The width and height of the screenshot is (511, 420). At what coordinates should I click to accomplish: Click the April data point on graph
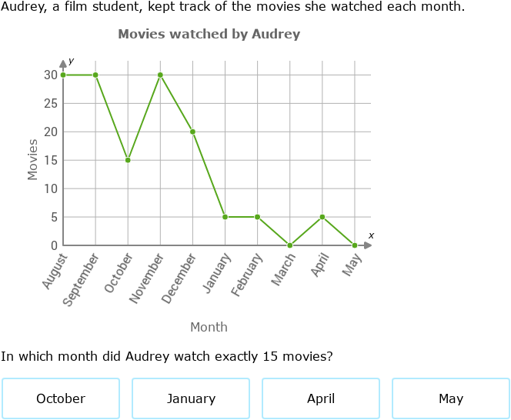pyautogui.click(x=322, y=217)
